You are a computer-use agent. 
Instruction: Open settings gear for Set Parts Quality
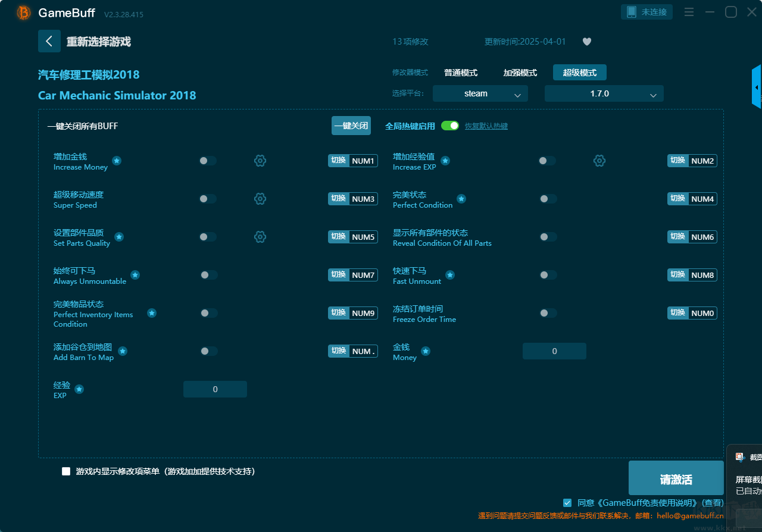point(260,237)
